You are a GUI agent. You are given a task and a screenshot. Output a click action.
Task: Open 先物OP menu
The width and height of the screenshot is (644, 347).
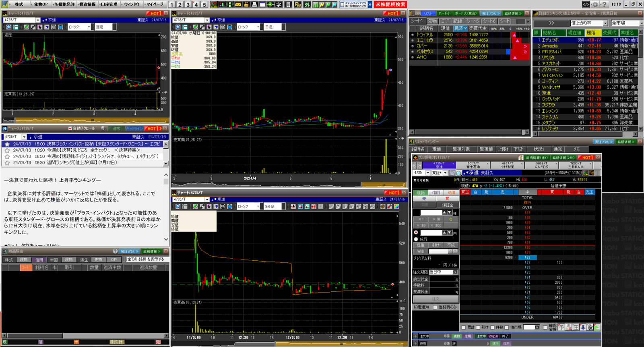pyautogui.click(x=40, y=4)
